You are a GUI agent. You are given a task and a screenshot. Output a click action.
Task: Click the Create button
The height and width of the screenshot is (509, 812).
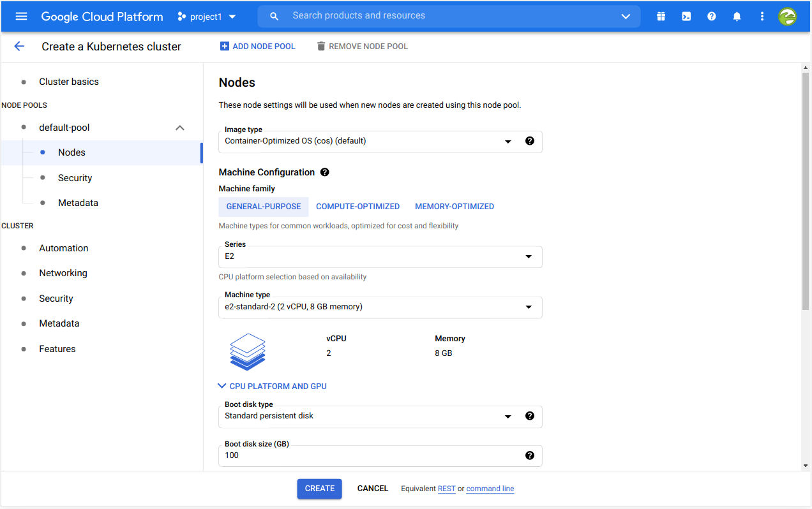click(319, 489)
